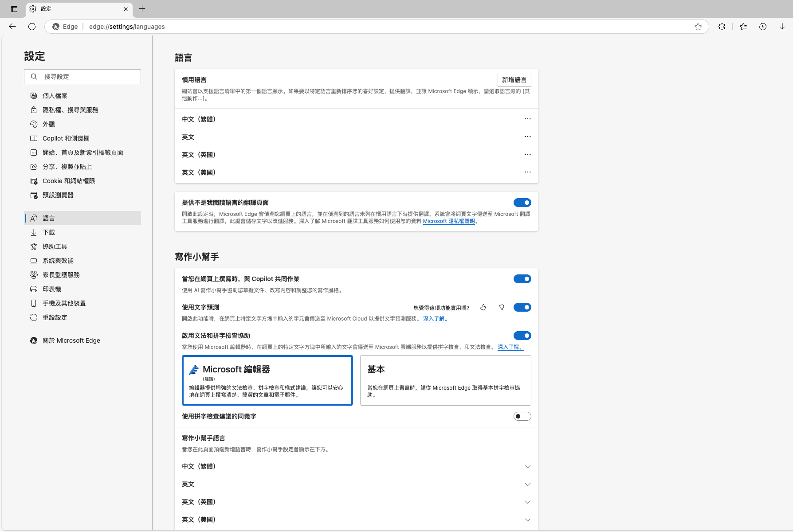Click the 搜尋設定 search field
Image resolution: width=793 pixels, height=532 pixels.
coord(82,77)
